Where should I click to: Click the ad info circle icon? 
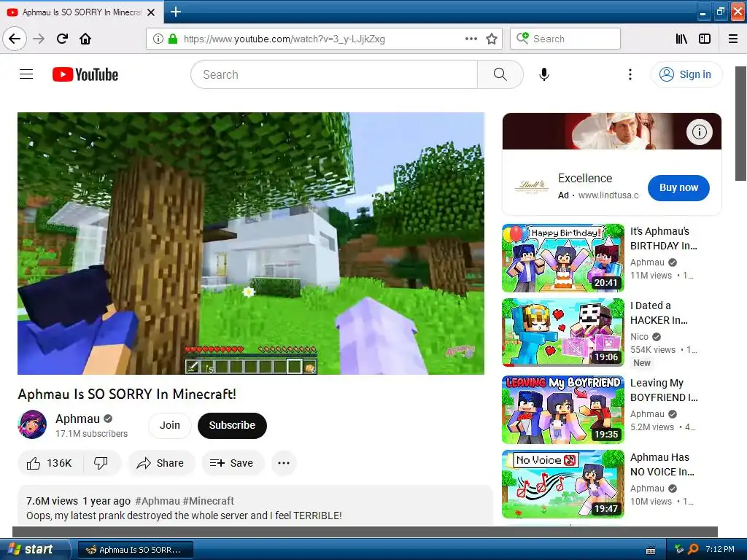[x=700, y=132]
